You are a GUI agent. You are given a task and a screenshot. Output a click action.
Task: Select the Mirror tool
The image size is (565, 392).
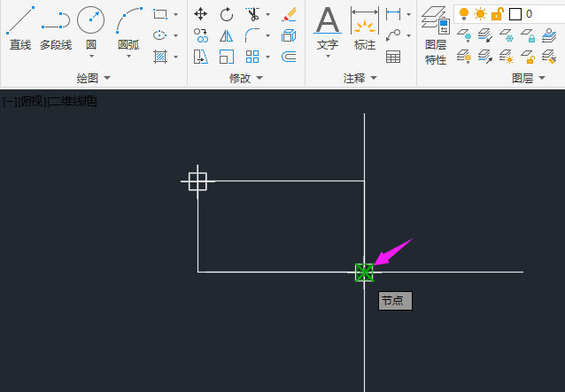[227, 35]
